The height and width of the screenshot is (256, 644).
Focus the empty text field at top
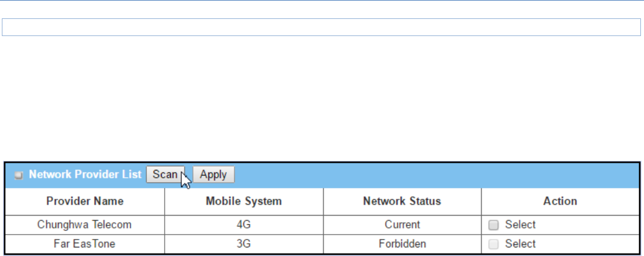tap(320, 27)
